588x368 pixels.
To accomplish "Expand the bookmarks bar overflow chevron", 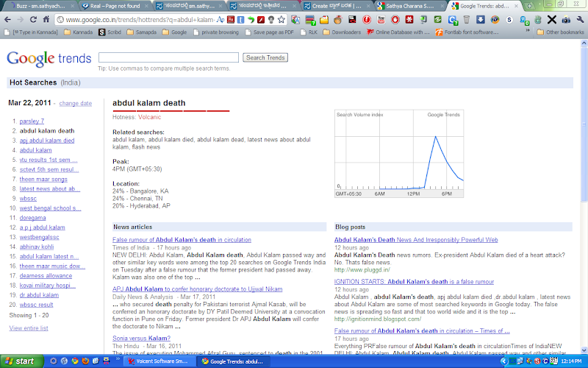I will point(528,31).
